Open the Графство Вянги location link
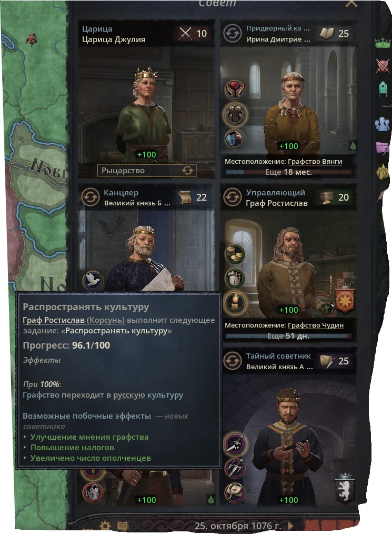This screenshot has height=534, width=392. click(315, 162)
